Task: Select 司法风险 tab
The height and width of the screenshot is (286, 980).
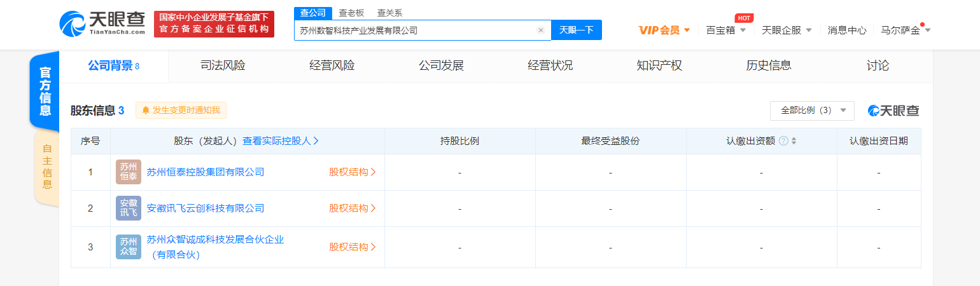Action: tap(223, 65)
